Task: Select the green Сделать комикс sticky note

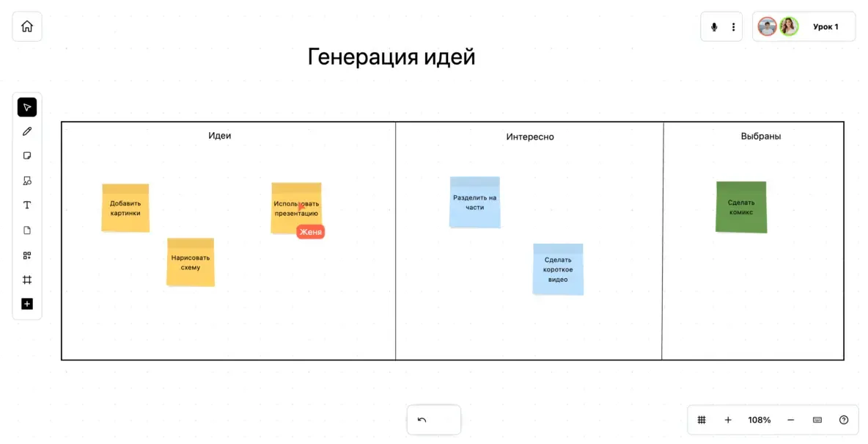Action: pos(741,206)
